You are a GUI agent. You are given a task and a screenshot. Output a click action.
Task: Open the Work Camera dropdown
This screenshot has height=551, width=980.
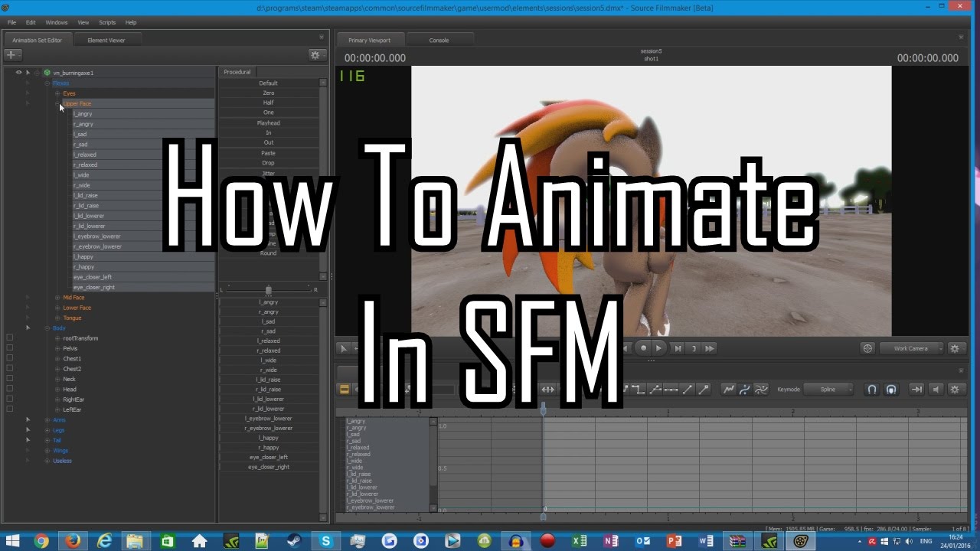911,348
